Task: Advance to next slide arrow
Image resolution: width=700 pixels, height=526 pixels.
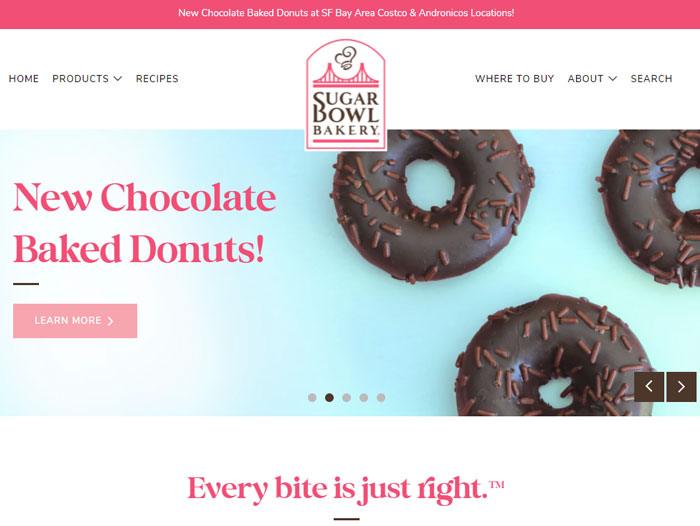Action: tap(681, 387)
